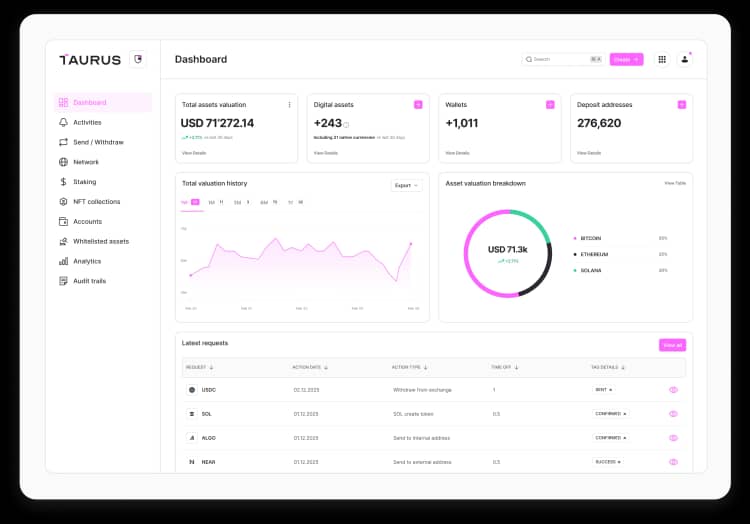Click the SOL coin icon in requests

pyautogui.click(x=192, y=414)
